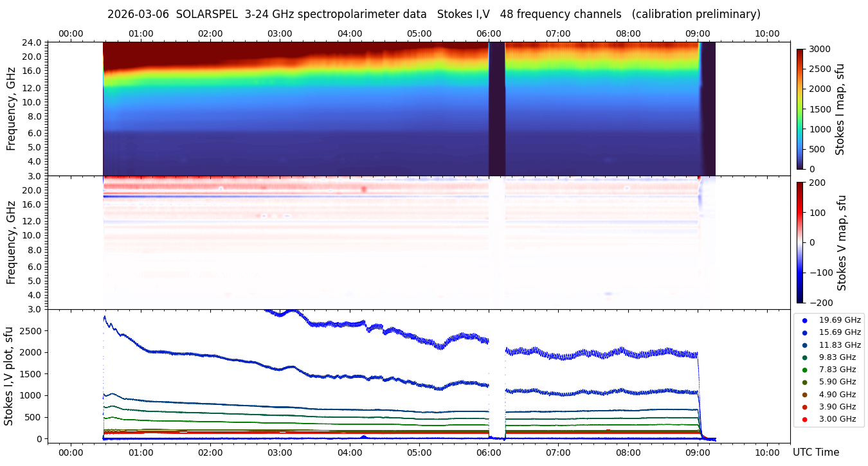The image size is (868, 466).
Task: Click the plot title text at top
Action: [x=433, y=14]
